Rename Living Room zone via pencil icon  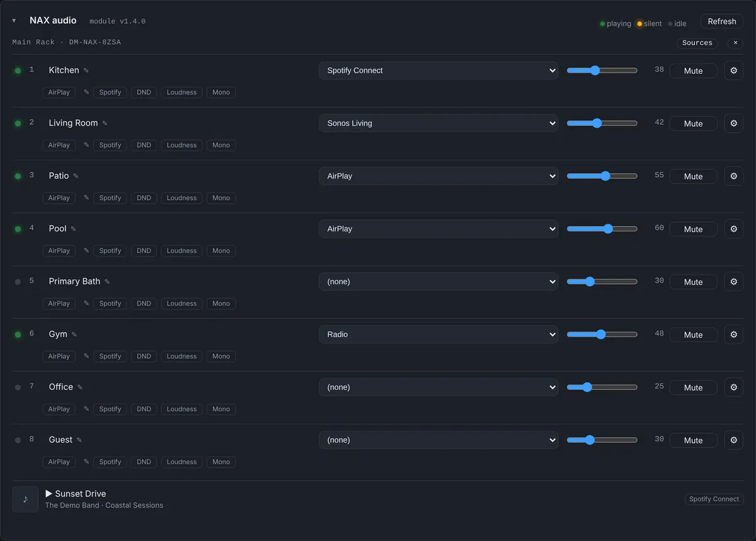tap(105, 124)
